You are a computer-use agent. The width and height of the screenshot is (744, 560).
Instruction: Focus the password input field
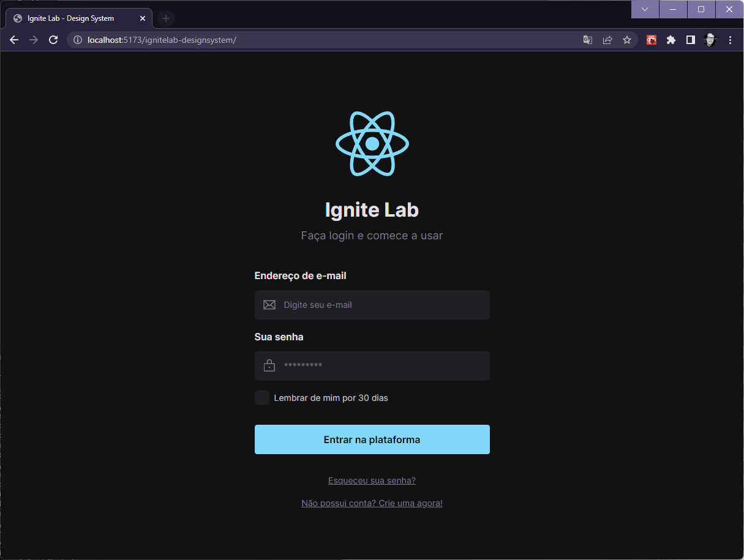point(372,366)
